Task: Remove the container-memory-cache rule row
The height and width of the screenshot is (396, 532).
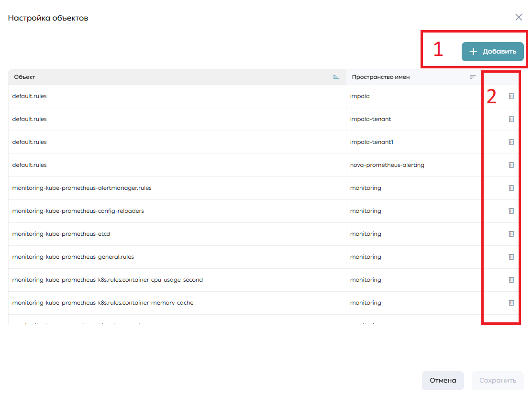Action: [511, 303]
